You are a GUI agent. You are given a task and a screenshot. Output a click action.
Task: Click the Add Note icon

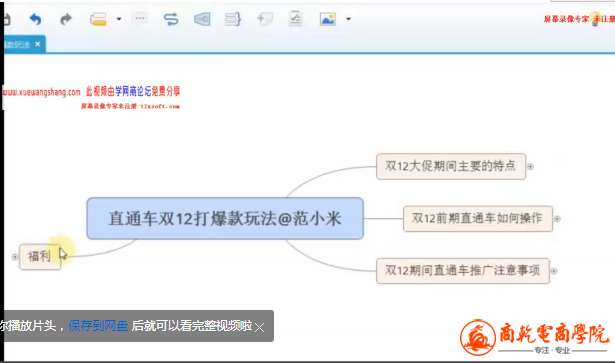tap(265, 19)
